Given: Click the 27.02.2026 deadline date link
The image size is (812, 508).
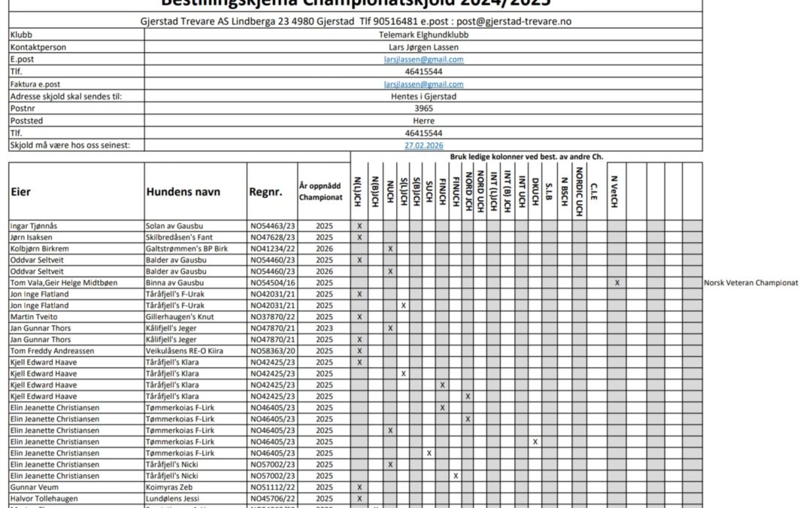Looking at the screenshot, I should tap(423, 146).
